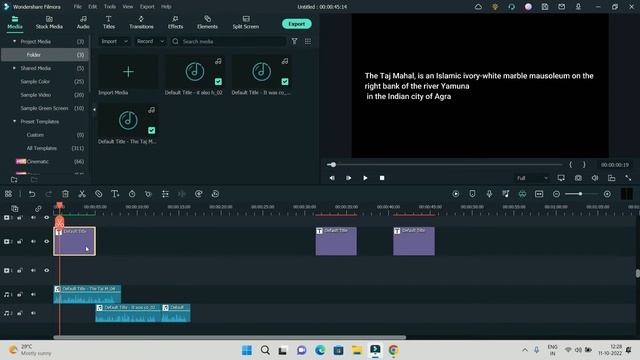Open the Elements tab
640x360 pixels.
click(207, 22)
